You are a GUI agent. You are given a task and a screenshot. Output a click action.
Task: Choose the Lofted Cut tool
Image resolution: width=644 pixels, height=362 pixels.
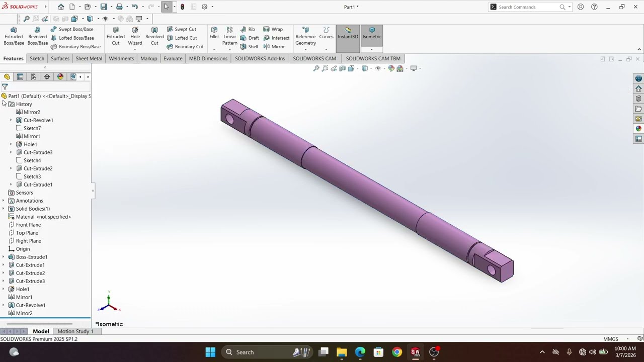click(x=182, y=38)
